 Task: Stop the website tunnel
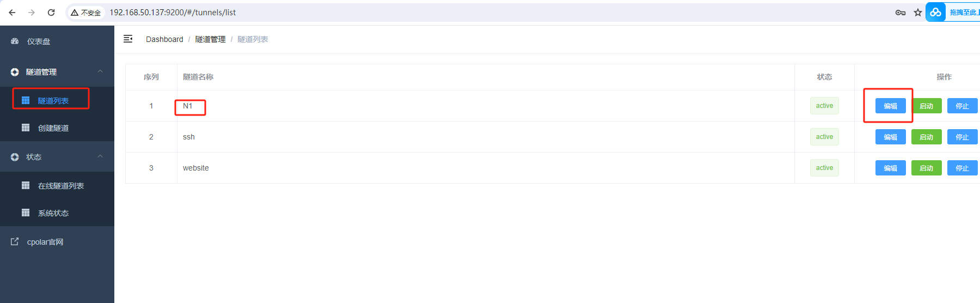[962, 168]
